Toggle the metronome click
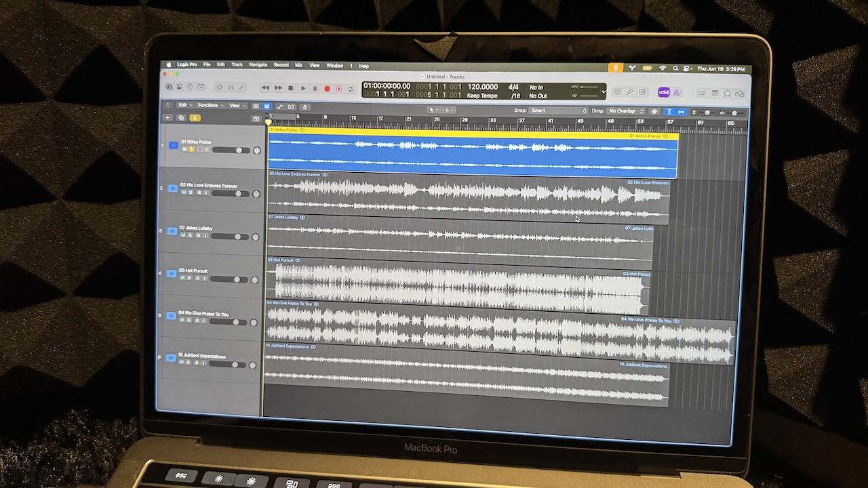Image resolution: width=868 pixels, height=488 pixels. pyautogui.click(x=677, y=91)
